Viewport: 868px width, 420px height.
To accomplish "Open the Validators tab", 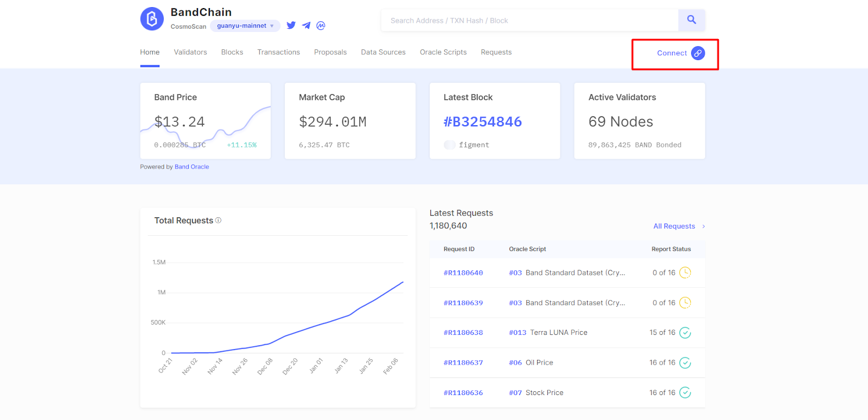I will point(190,53).
